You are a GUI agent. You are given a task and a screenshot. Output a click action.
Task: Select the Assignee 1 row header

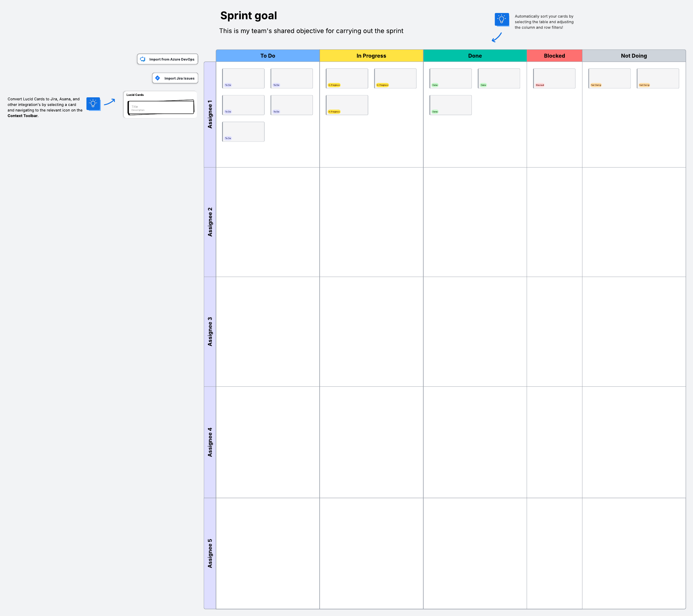tap(210, 114)
